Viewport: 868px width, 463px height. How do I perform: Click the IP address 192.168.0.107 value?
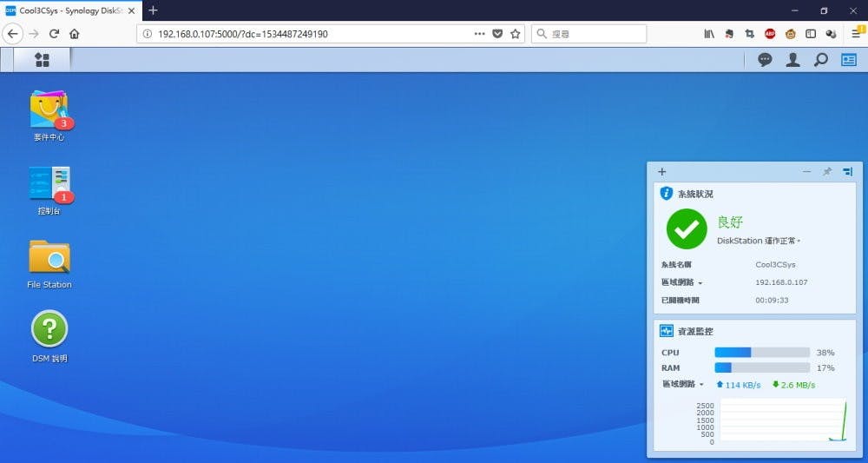781,282
